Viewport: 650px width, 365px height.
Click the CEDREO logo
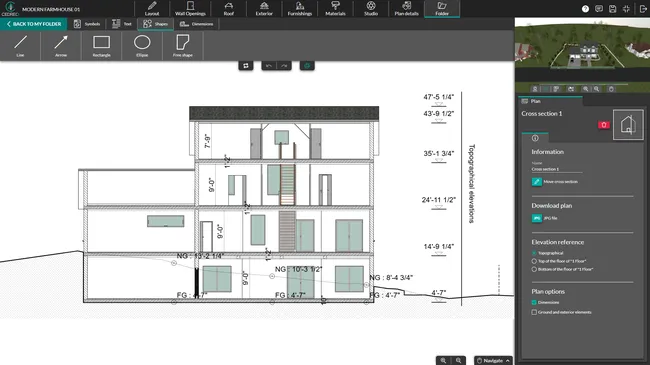pos(10,9)
